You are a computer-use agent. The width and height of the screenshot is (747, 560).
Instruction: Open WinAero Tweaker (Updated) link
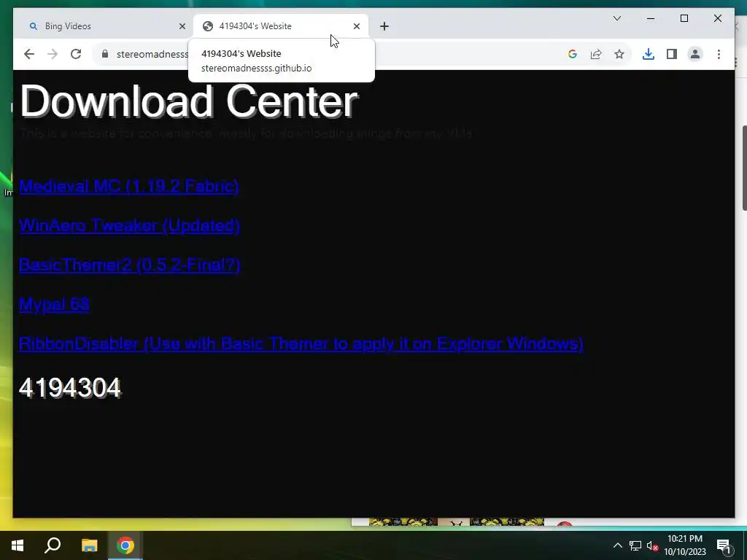coord(129,225)
